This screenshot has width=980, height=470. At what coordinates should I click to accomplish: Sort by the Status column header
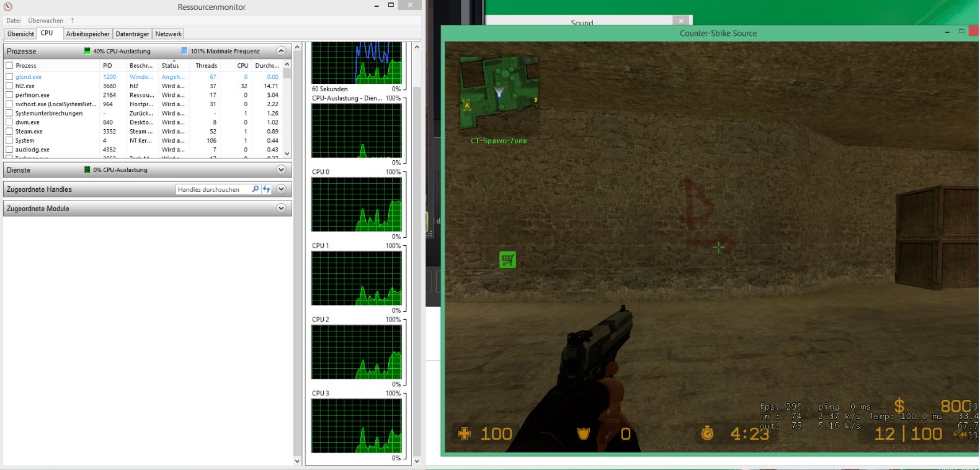tap(174, 65)
